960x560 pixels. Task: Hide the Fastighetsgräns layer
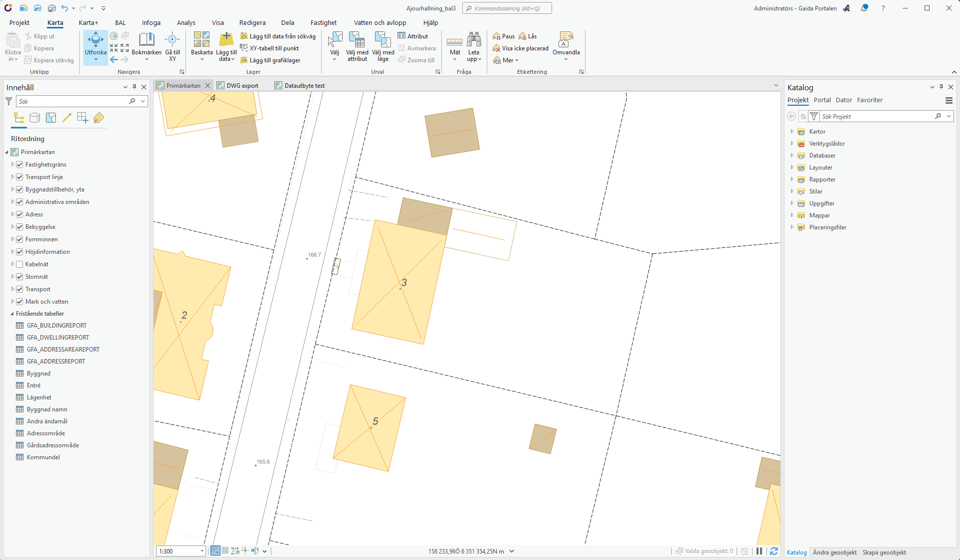click(x=19, y=165)
